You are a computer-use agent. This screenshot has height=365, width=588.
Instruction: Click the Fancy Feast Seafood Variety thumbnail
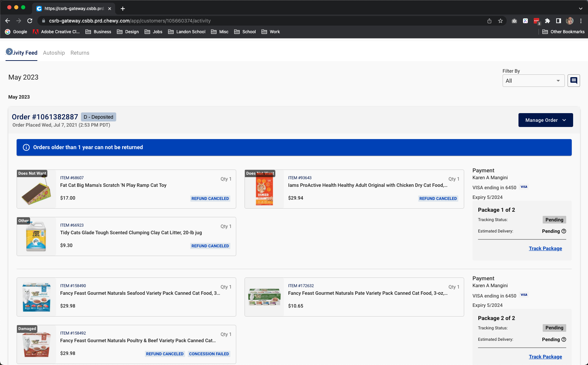[36, 297]
